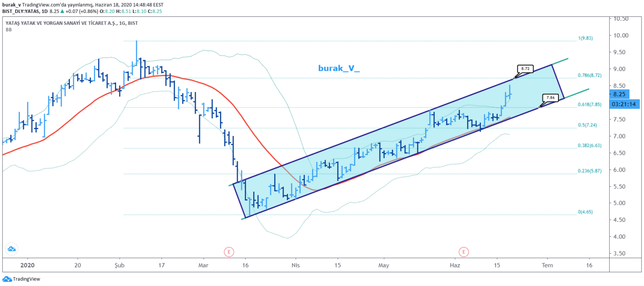
Task: Click the BB indicator label
Action: 8,30
